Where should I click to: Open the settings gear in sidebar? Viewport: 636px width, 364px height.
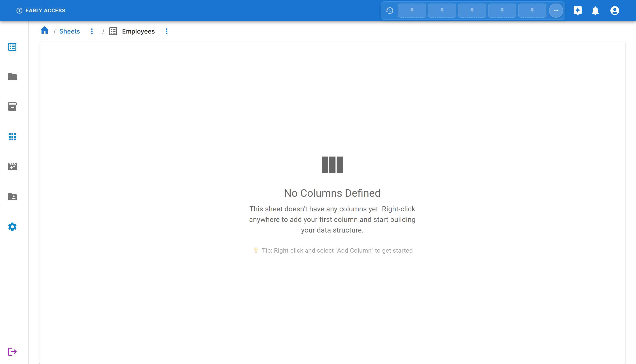tap(12, 227)
